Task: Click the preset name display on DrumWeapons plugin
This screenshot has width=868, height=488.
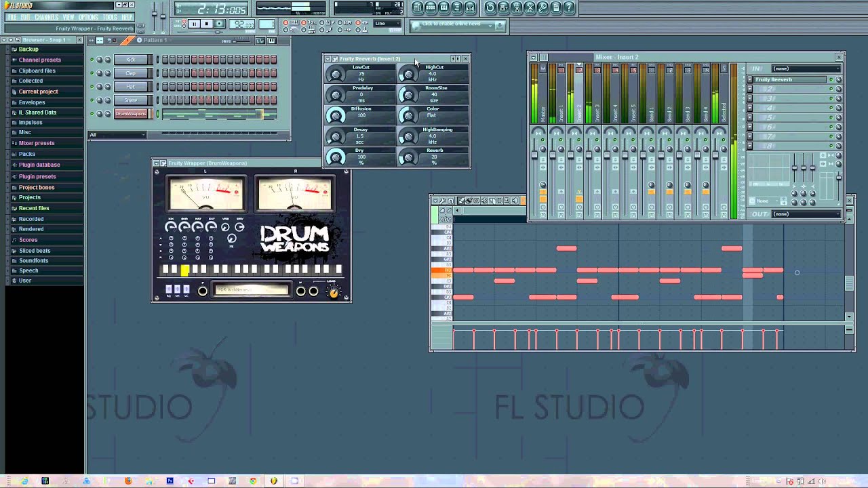Action: click(x=252, y=289)
